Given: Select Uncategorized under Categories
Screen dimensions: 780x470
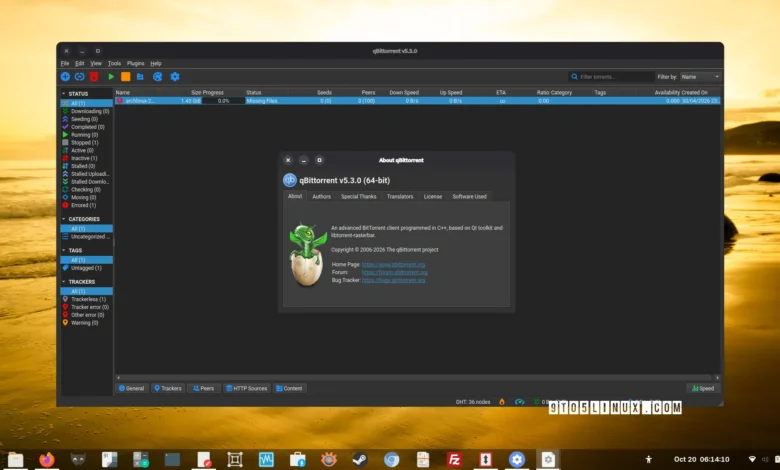Looking at the screenshot, I should (86, 237).
